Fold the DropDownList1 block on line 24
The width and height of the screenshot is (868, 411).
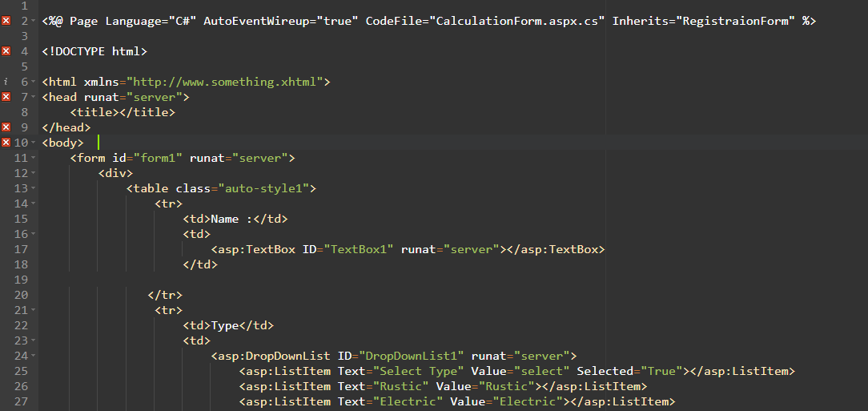34,356
